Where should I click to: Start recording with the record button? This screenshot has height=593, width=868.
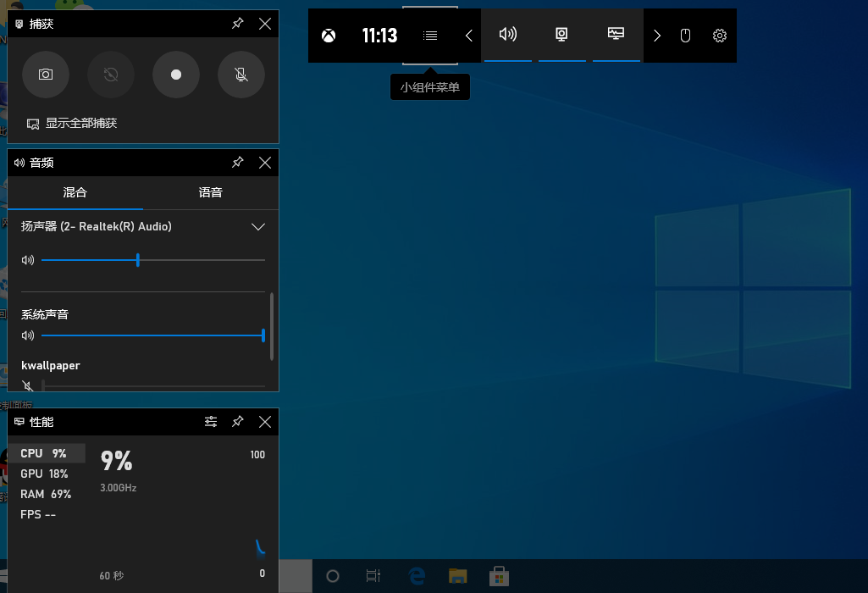click(176, 75)
